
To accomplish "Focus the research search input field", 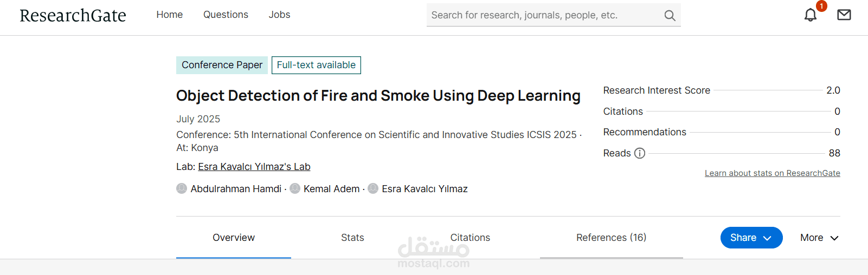I will pos(542,15).
